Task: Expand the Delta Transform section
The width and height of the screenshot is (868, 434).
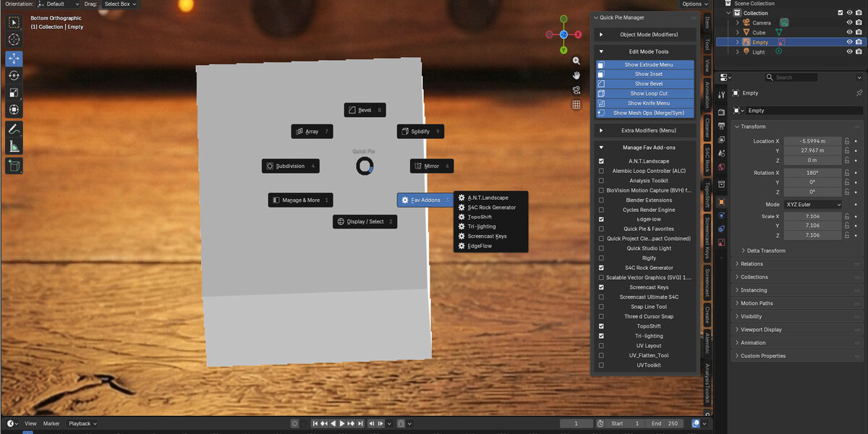Action: tap(766, 250)
